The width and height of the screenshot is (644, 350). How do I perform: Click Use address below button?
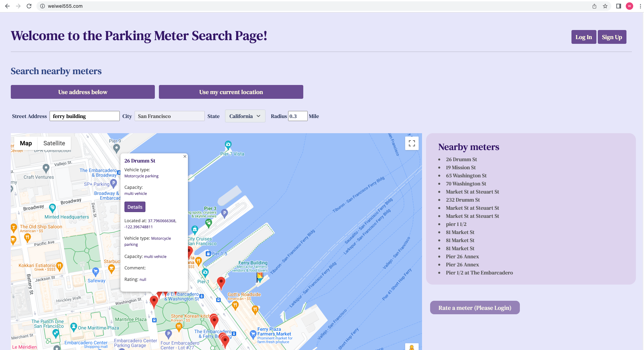[x=83, y=92]
